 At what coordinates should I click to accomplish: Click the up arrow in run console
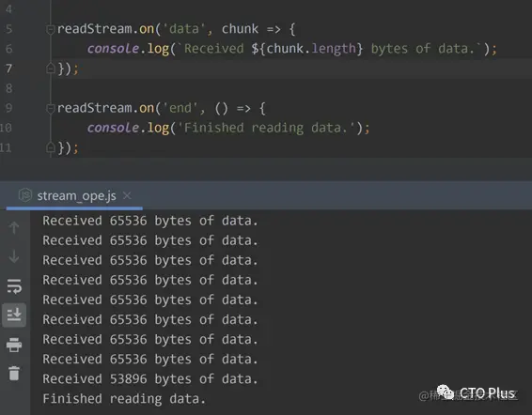(14, 227)
